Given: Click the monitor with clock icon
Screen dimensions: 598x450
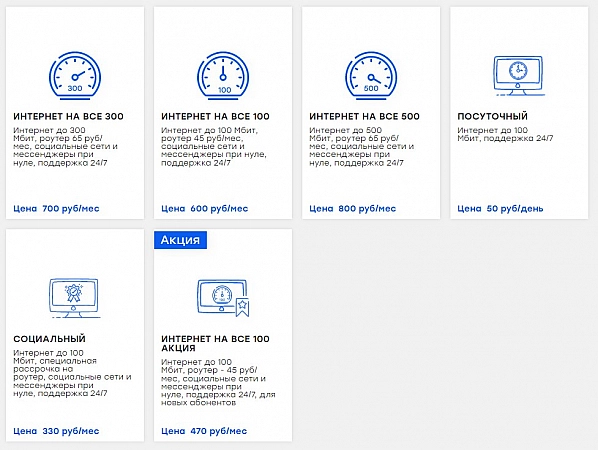Looking at the screenshot, I should 519,76.
